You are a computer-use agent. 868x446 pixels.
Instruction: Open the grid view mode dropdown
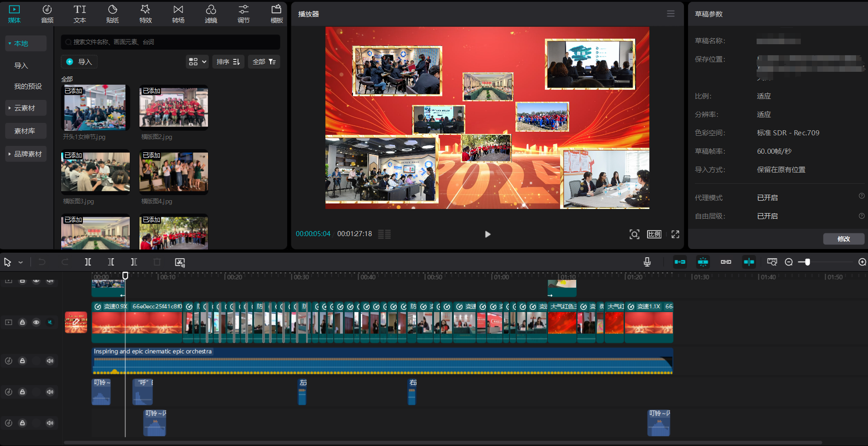click(197, 62)
